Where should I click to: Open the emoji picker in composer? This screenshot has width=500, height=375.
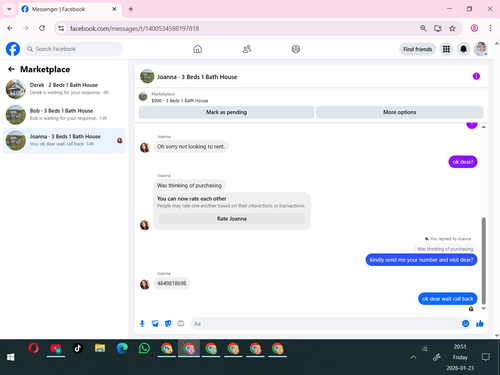coord(466,323)
